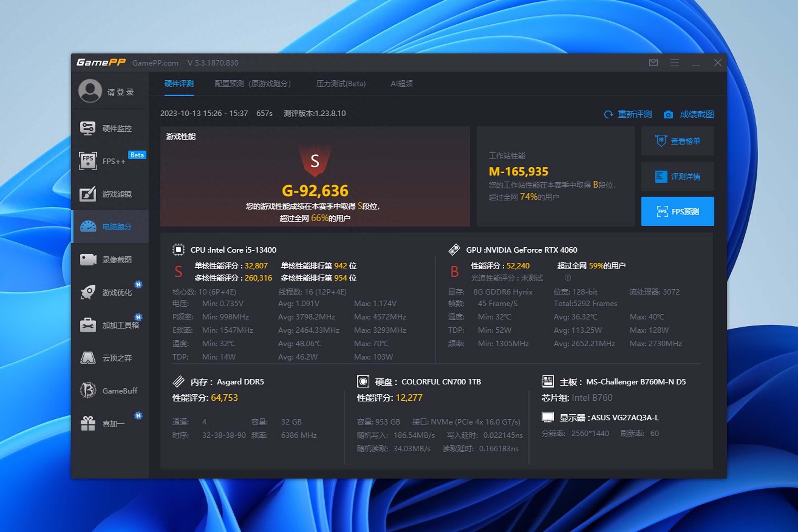Switch to 硬件评测 tab
Viewport: 798px width, 532px height.
(x=179, y=84)
